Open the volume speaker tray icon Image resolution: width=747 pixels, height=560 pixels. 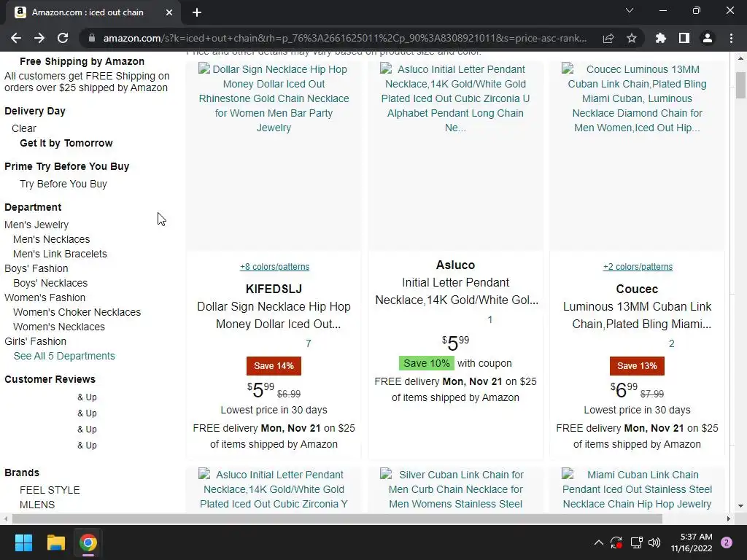(654, 542)
